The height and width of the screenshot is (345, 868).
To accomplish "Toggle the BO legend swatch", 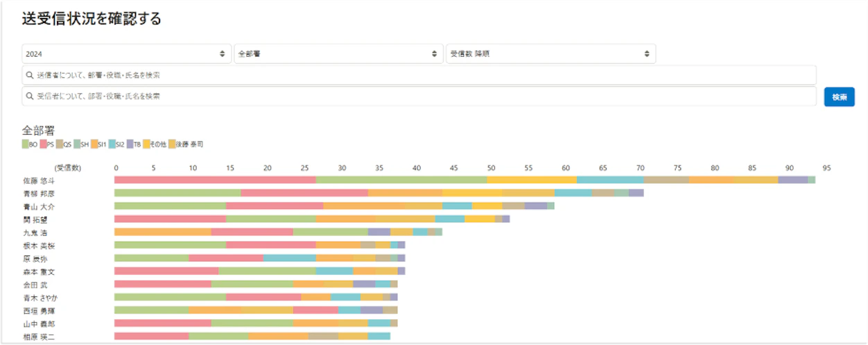I will click(x=26, y=144).
